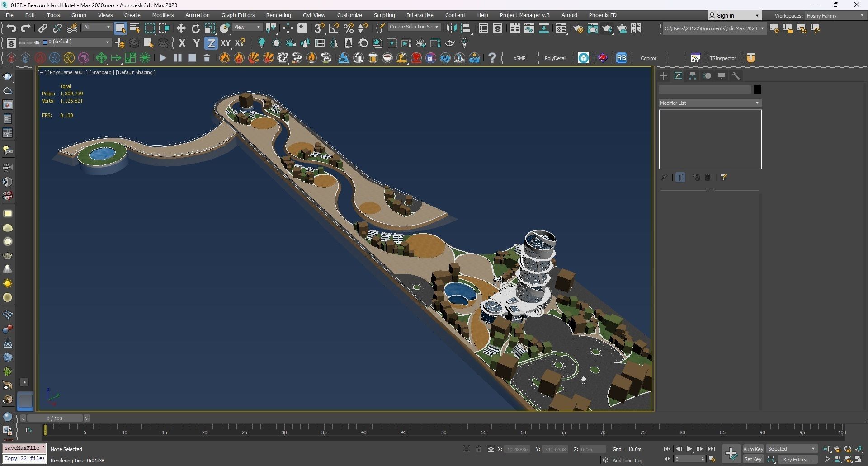Click the Copitor toolbar button
The height and width of the screenshot is (470, 868).
tap(648, 58)
